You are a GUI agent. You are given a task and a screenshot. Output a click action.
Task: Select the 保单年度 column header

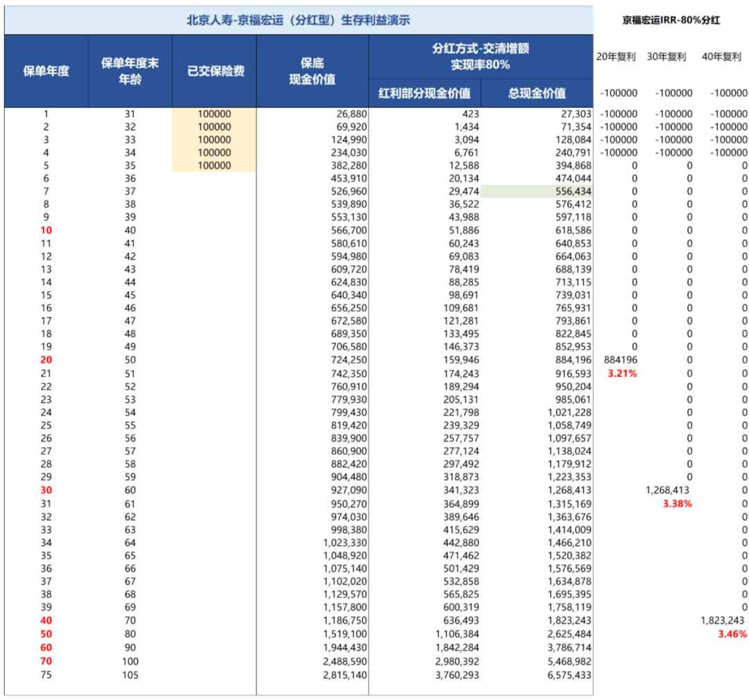click(x=46, y=71)
